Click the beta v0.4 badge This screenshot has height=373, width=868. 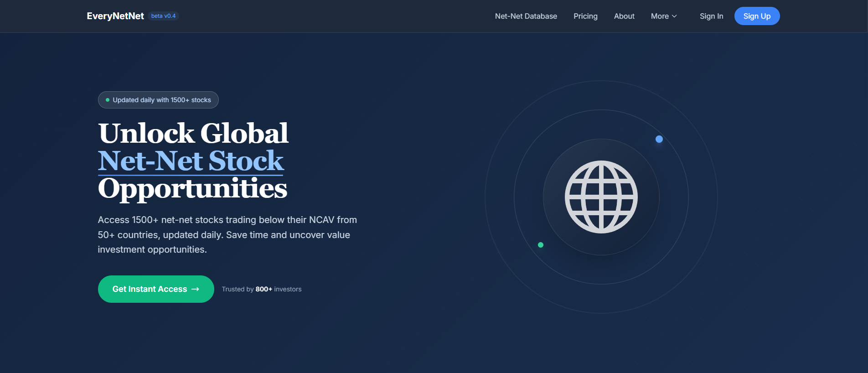pos(163,16)
